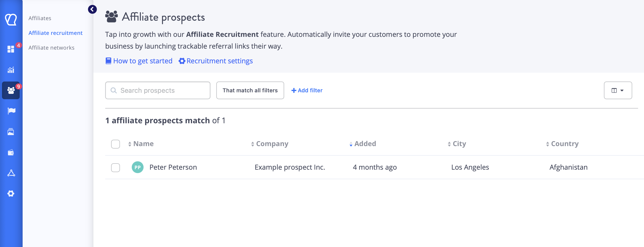Go to Affiliates in the submenu
The image size is (644, 247).
click(x=40, y=18)
